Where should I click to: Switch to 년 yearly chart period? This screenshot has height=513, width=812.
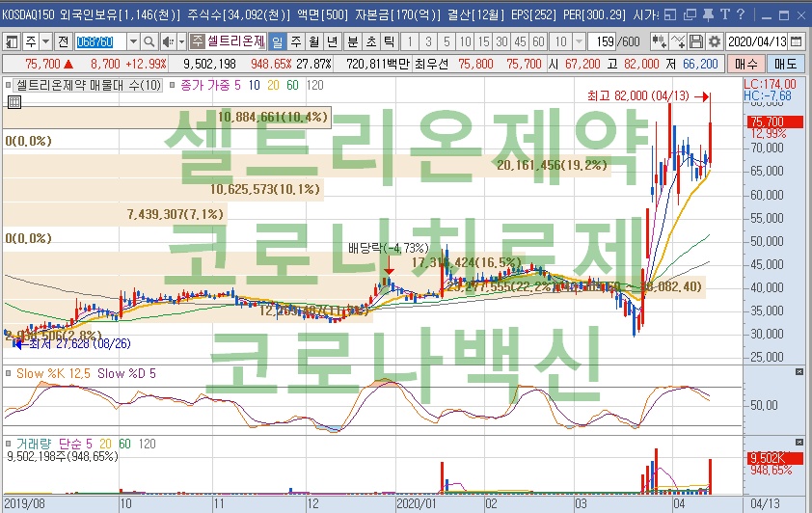pos(332,41)
